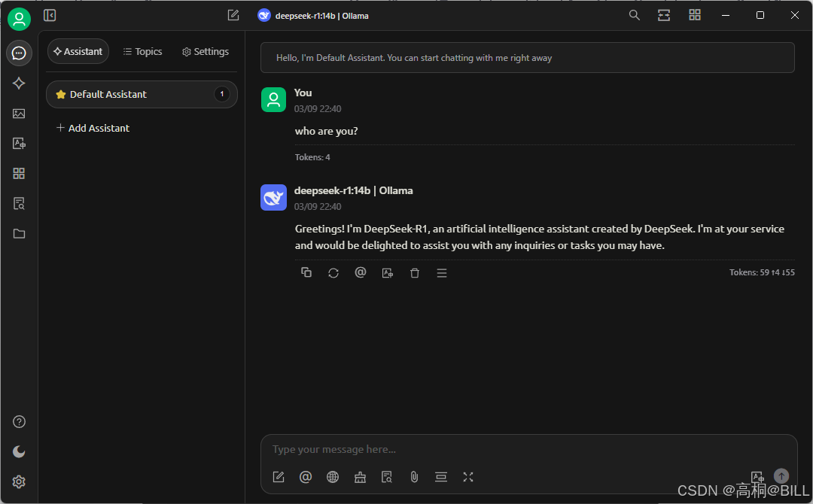Click the DeepSeek whale avatar in the reply
Image resolution: width=813 pixels, height=504 pixels.
(273, 197)
